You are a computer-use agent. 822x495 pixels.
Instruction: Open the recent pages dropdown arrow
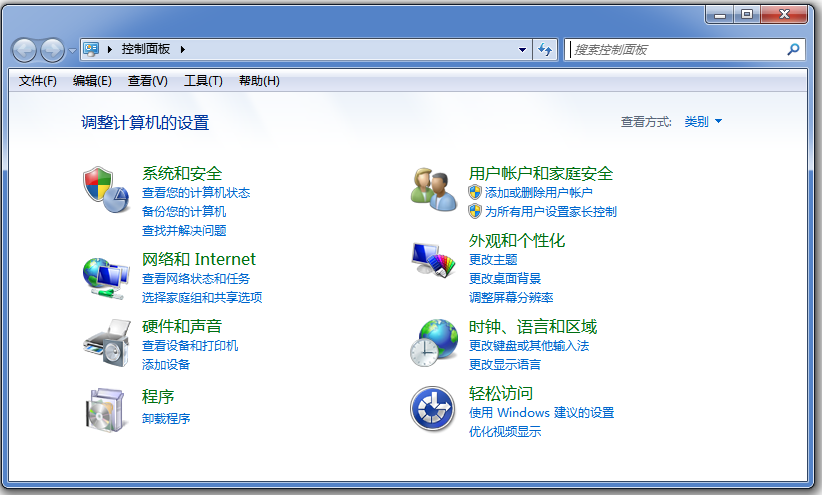[x=72, y=51]
